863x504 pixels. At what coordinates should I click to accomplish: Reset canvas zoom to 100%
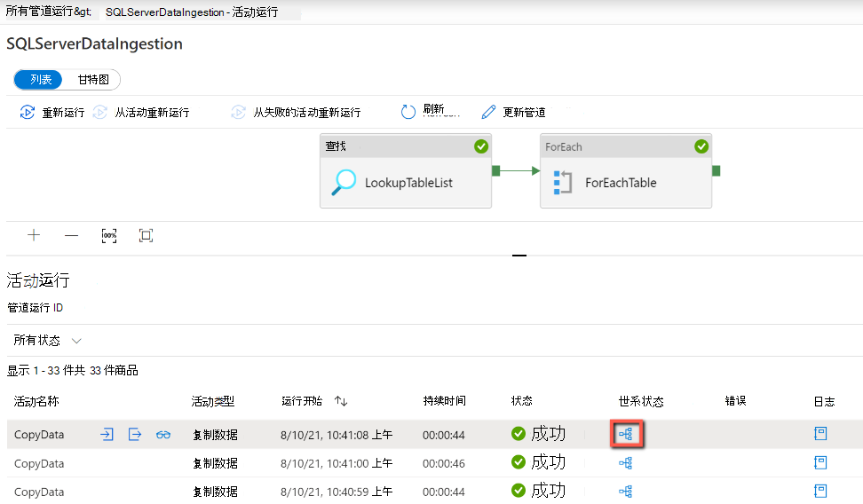click(109, 235)
